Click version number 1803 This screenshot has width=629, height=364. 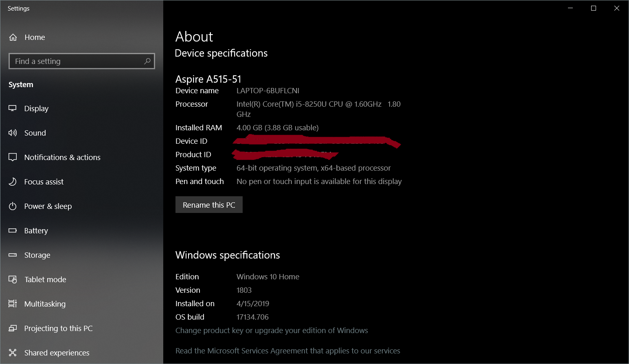pyautogui.click(x=244, y=290)
